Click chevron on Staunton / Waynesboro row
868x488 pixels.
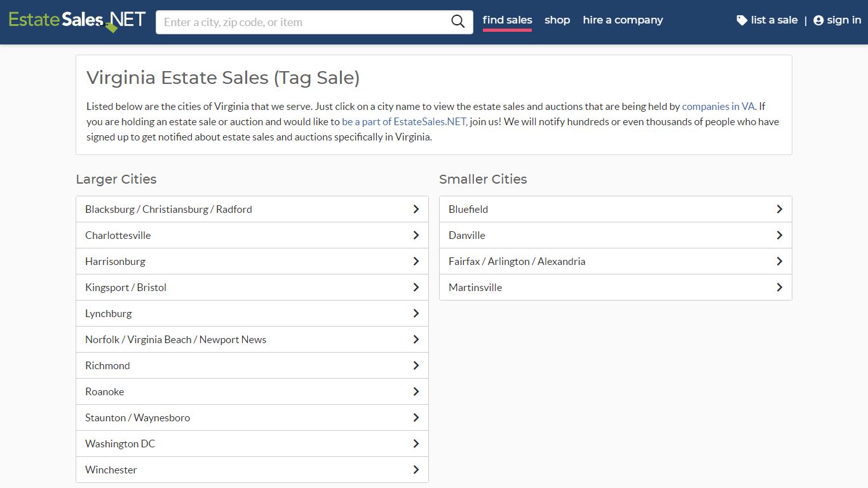pyautogui.click(x=416, y=417)
